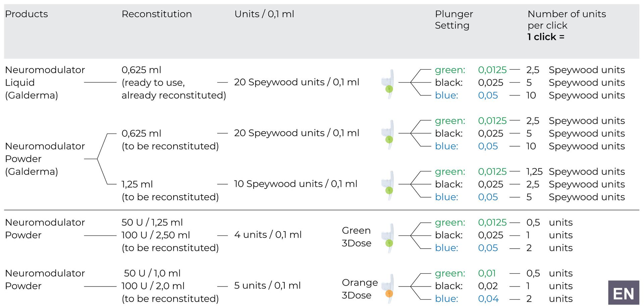Click the Products column header

click(x=26, y=14)
